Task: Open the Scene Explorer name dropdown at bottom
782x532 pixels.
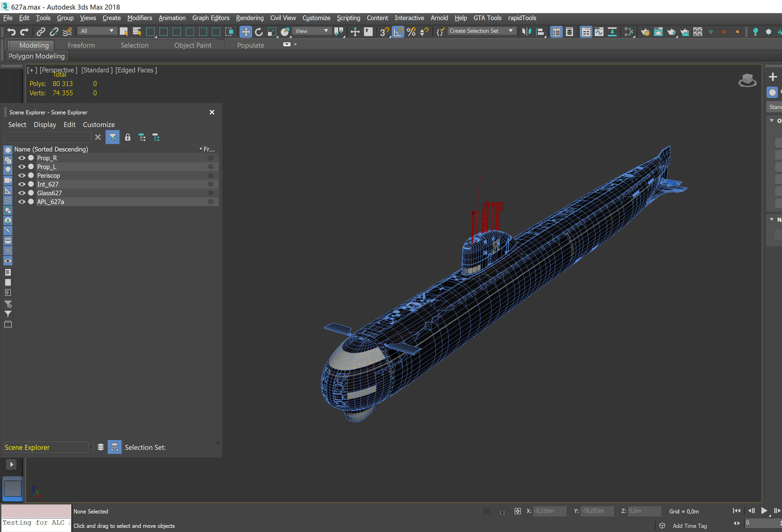Action: pos(47,447)
